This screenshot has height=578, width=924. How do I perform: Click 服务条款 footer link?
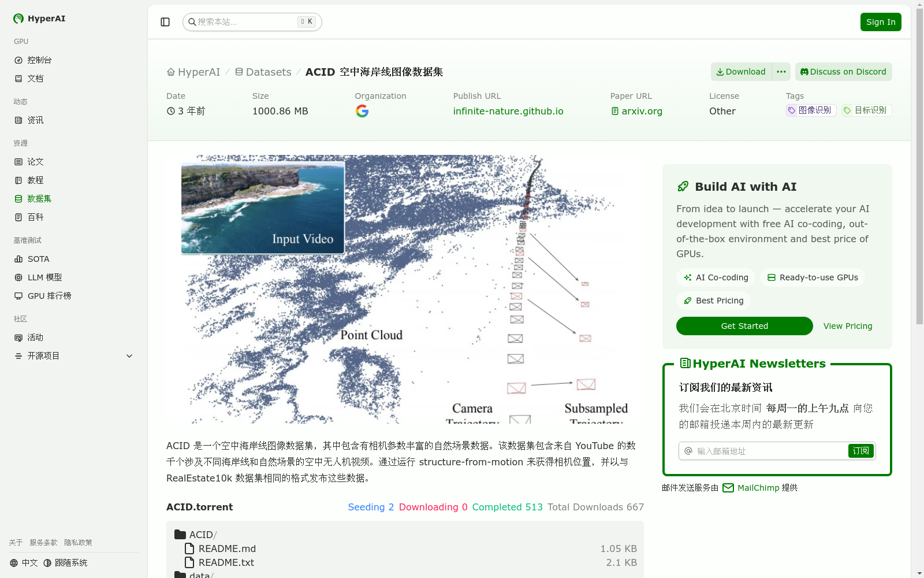43,543
